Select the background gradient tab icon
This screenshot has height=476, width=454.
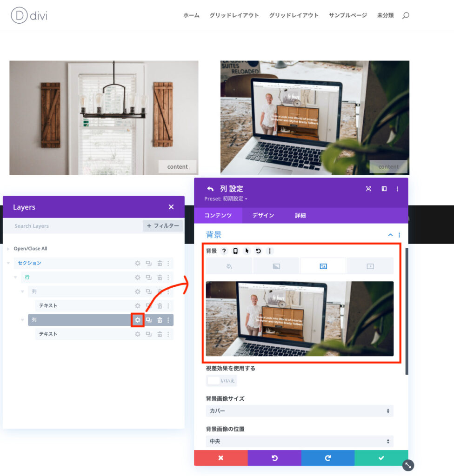276,266
